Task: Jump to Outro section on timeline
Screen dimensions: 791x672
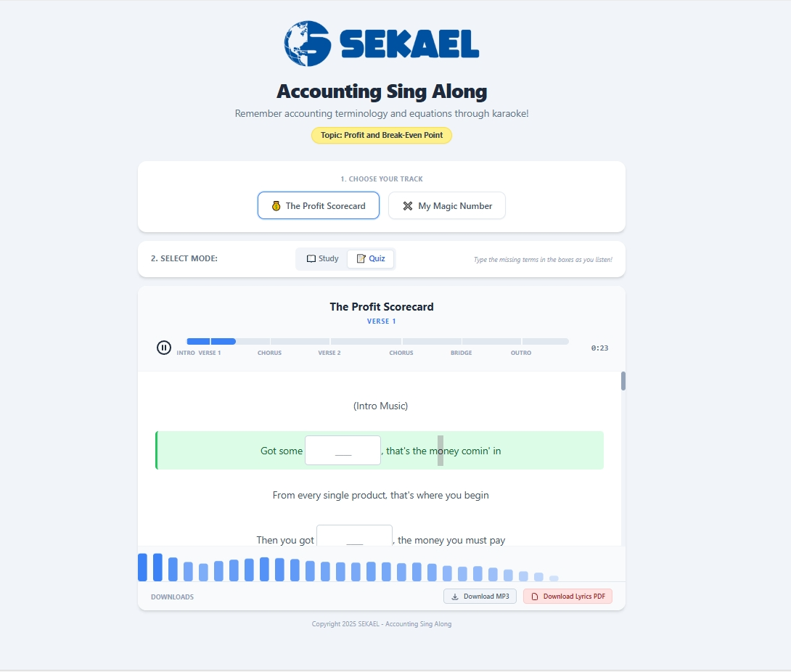Action: 544,341
